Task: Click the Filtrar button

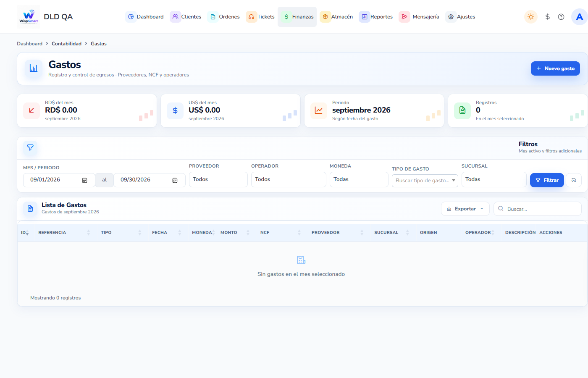Action: pos(547,180)
